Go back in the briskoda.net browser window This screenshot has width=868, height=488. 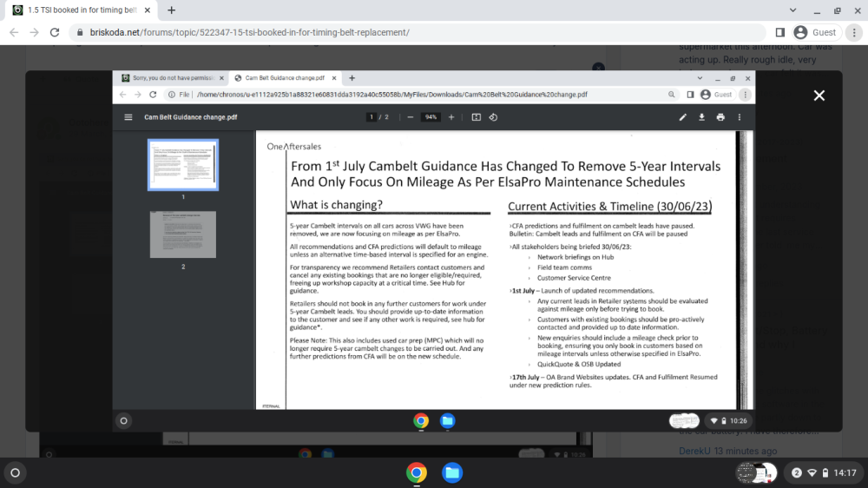(x=14, y=33)
